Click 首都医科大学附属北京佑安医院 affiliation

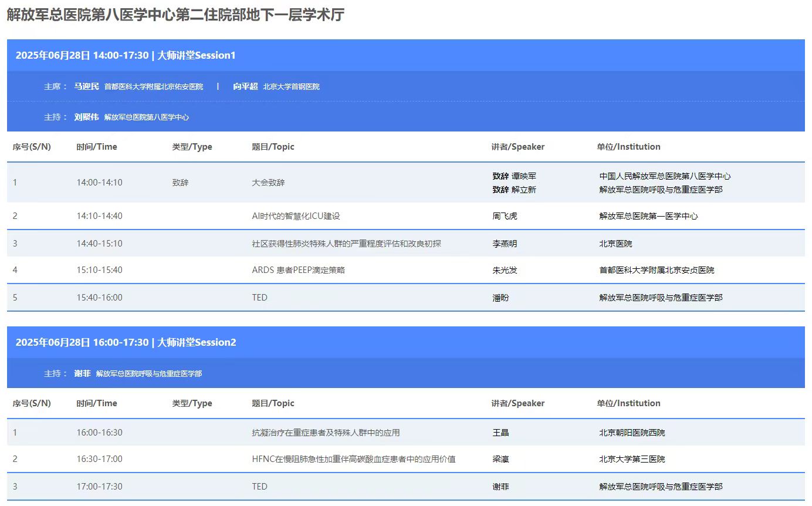click(x=154, y=86)
